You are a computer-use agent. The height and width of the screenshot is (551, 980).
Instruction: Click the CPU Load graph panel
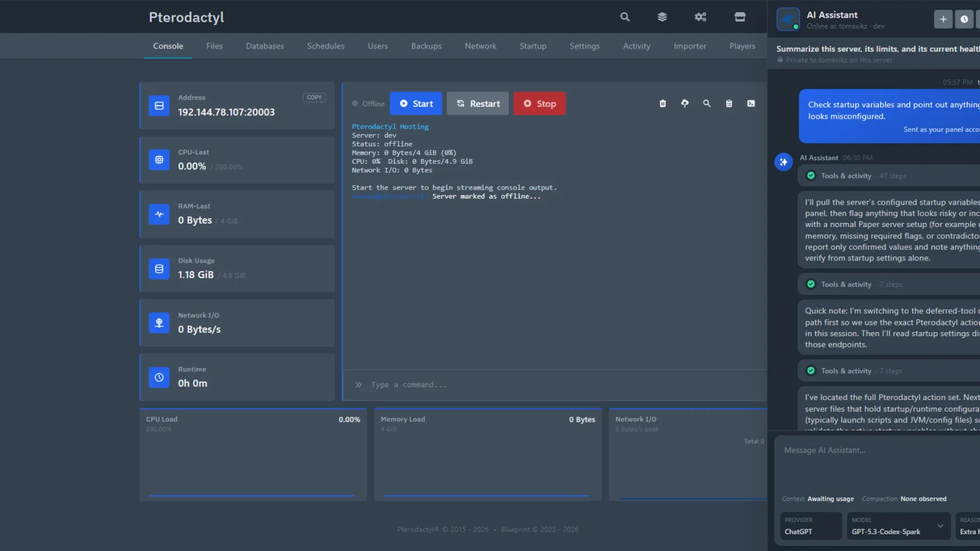[253, 455]
